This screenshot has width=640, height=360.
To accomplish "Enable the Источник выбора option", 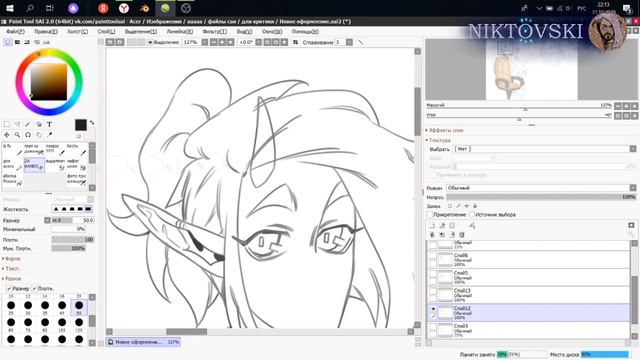I will 471,214.
